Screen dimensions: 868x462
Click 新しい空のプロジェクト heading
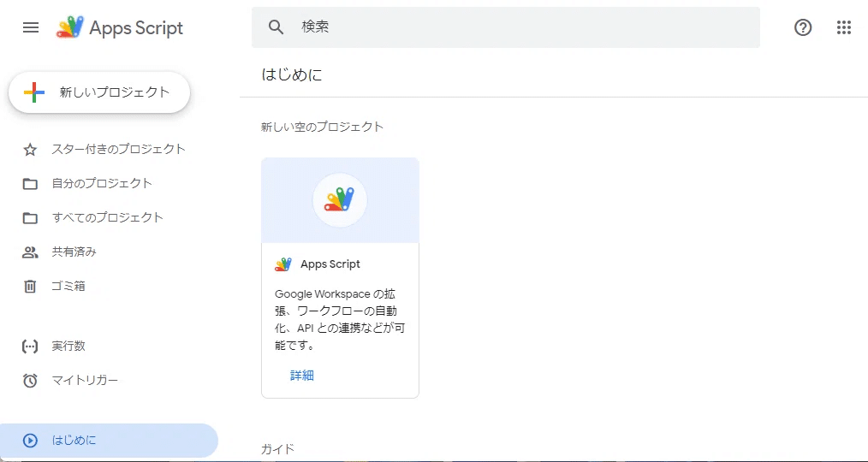point(322,127)
